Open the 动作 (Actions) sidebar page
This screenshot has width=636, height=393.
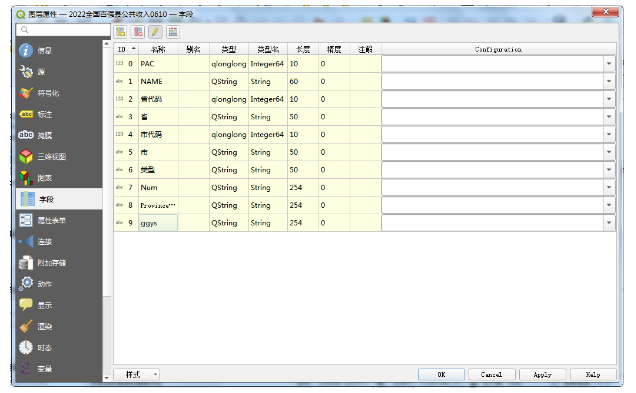point(59,284)
